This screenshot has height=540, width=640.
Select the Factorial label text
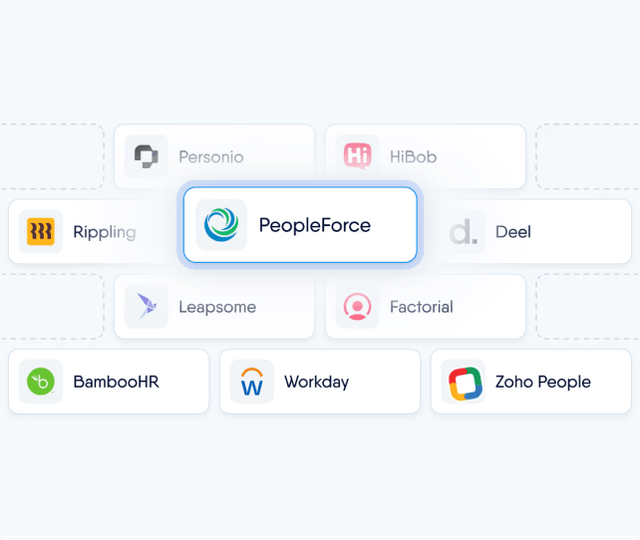point(422,307)
